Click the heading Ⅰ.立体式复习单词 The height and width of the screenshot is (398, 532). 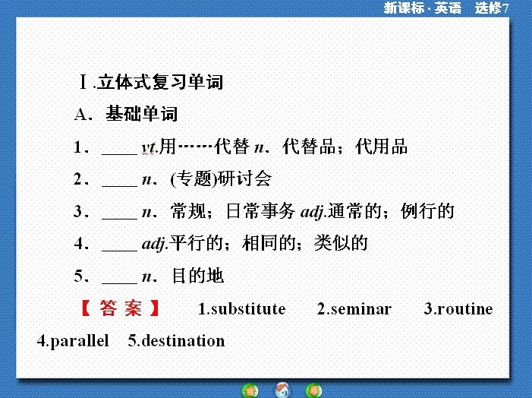point(151,82)
